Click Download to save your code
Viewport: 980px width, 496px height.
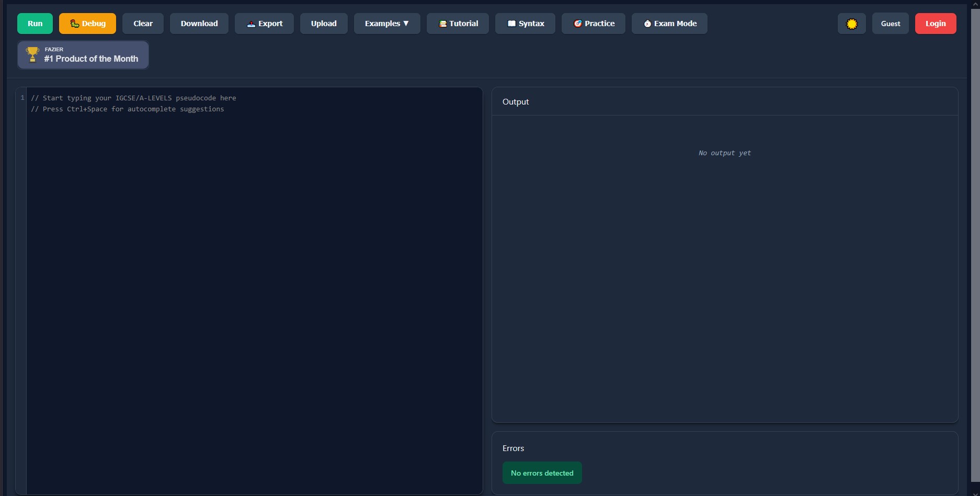[x=199, y=23]
